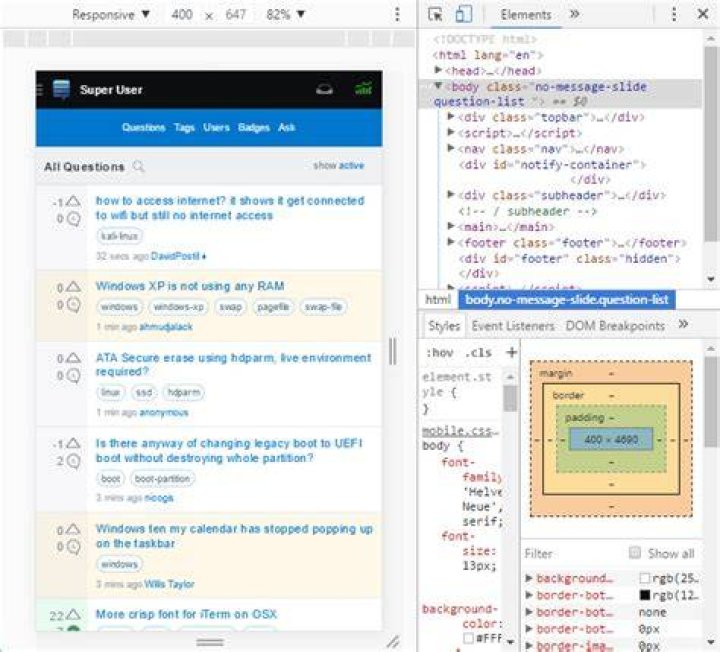This screenshot has width=720, height=652.
Task: Expand the main node in DOM tree
Action: click(x=451, y=226)
